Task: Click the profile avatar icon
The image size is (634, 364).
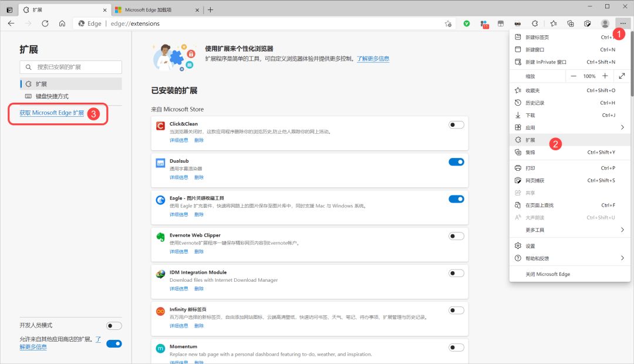Action: 605,23
